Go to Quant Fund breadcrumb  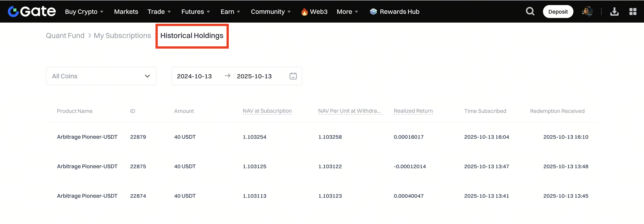tap(65, 36)
